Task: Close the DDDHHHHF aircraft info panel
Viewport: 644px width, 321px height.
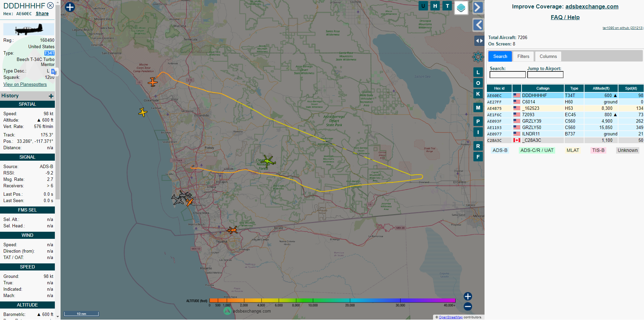Action: tap(50, 5)
